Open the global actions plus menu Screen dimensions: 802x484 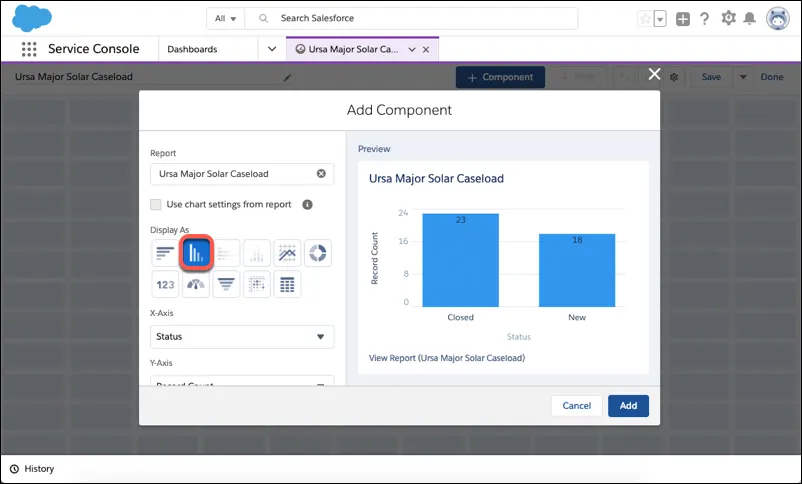pos(683,19)
